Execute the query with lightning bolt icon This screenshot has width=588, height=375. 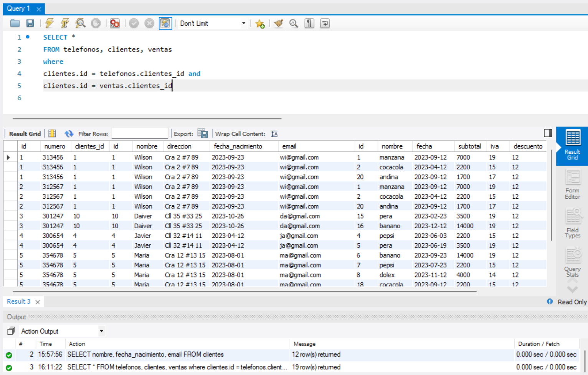49,23
